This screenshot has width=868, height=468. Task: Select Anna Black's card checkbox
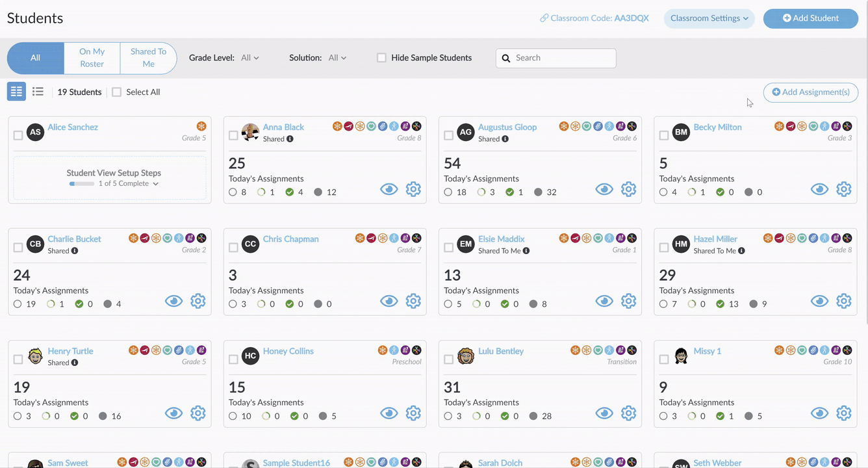point(233,135)
